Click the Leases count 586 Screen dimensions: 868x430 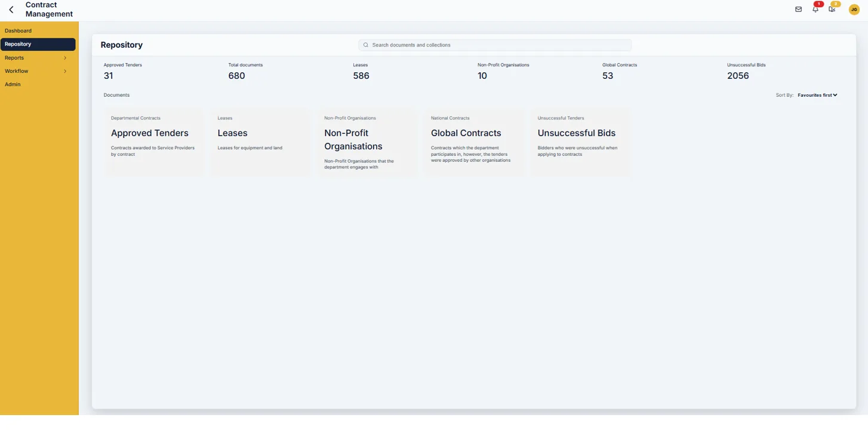click(x=361, y=76)
